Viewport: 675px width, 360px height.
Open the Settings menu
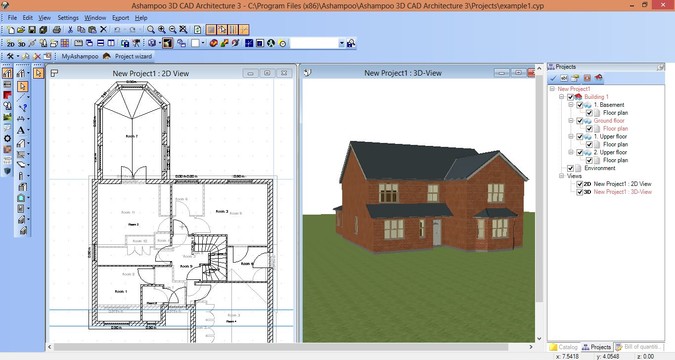[68, 18]
